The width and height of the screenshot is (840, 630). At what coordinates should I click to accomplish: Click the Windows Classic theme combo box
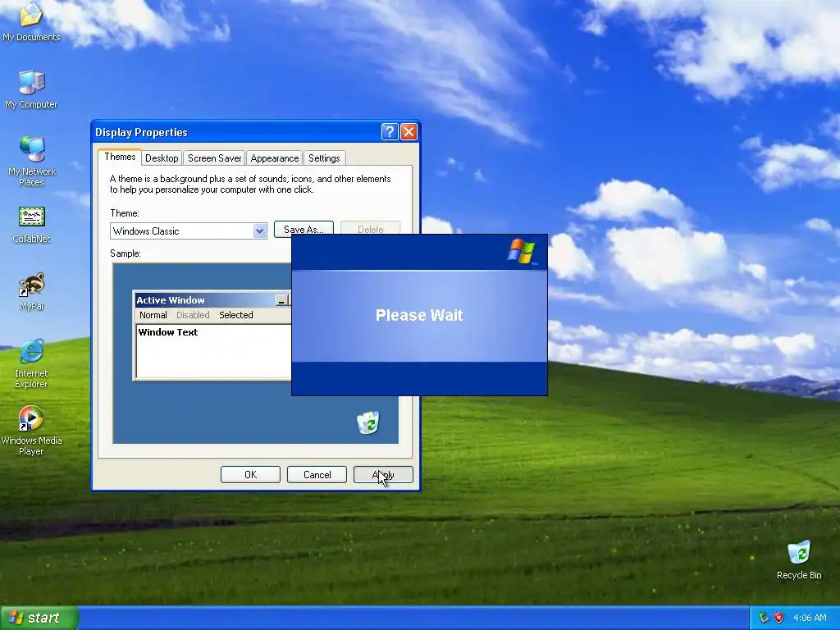coord(189,231)
